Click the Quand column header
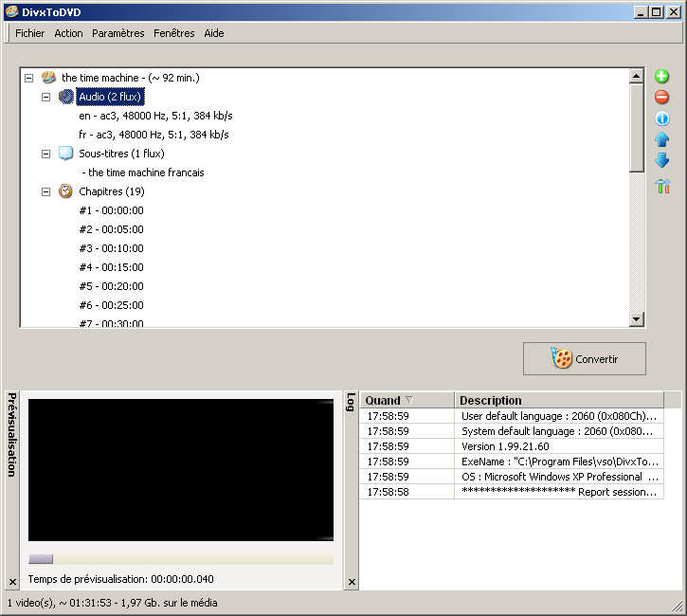Screen dimensions: 687x616 point(407,400)
